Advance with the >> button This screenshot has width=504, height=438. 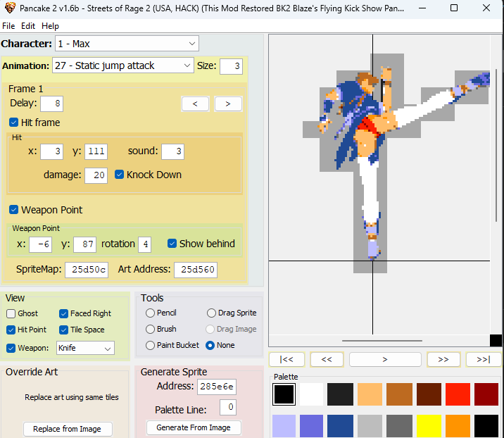click(x=443, y=359)
